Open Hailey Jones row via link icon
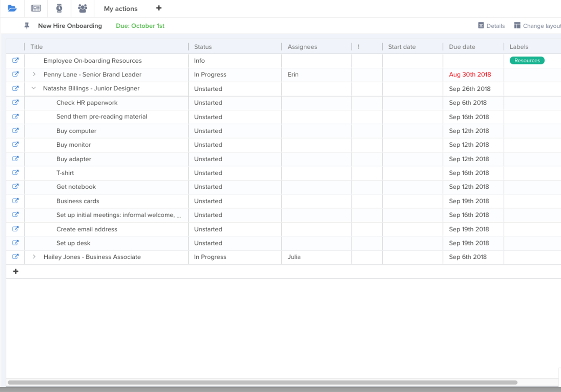Image resolution: width=561 pixels, height=392 pixels. [x=15, y=257]
